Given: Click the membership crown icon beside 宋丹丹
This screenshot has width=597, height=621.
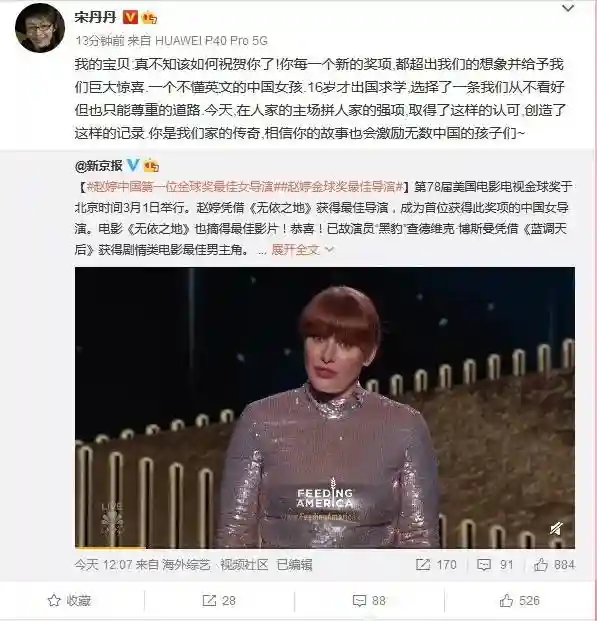Looking at the screenshot, I should (149, 18).
